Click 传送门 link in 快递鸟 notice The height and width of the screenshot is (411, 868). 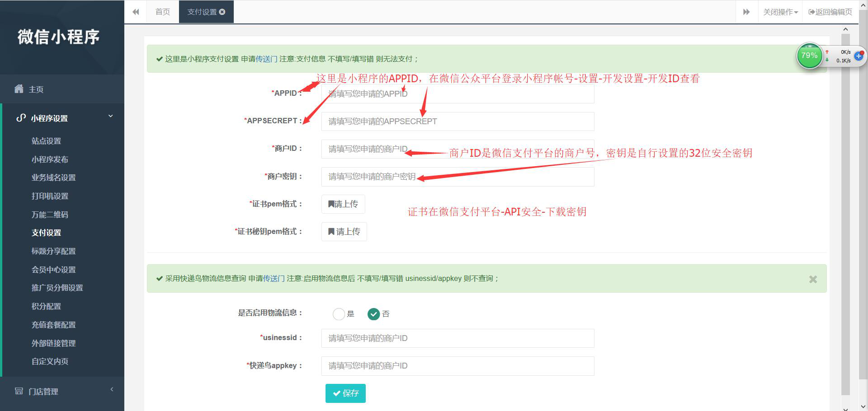click(x=274, y=278)
